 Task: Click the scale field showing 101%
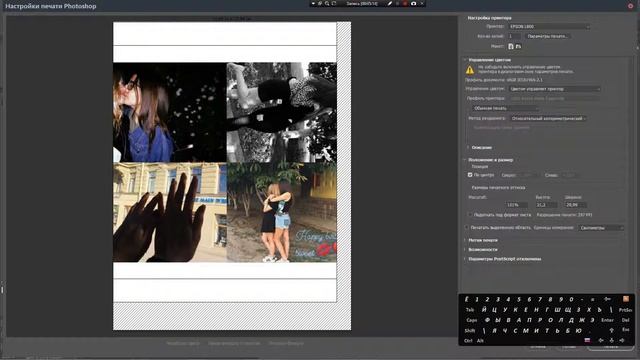click(517, 204)
